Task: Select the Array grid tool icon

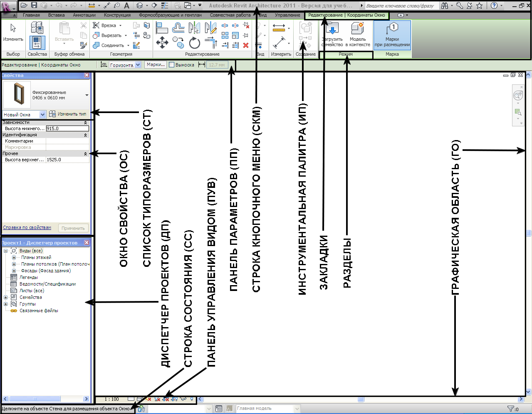Action: (x=225, y=35)
